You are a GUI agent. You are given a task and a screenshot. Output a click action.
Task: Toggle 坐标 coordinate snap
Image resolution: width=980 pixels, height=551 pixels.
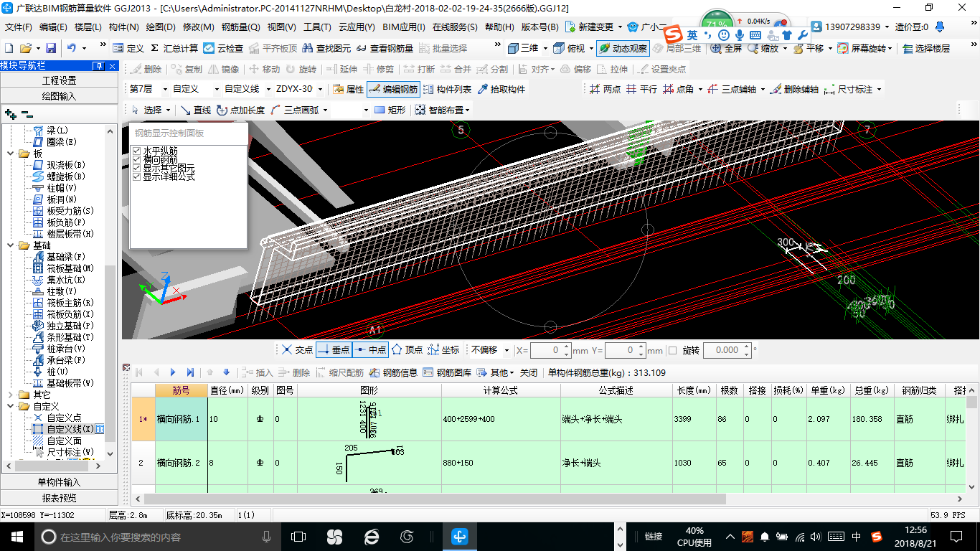point(443,350)
